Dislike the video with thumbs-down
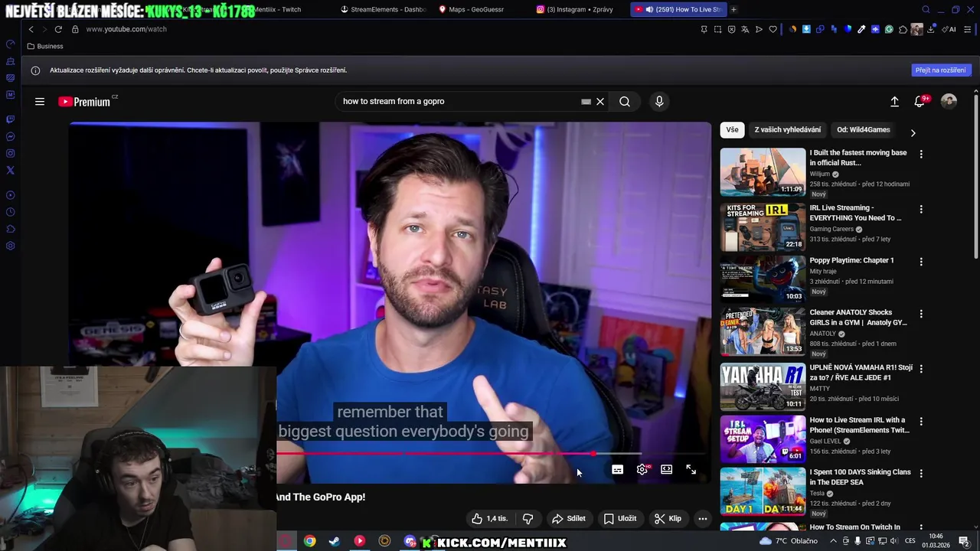980x551 pixels. coord(528,519)
